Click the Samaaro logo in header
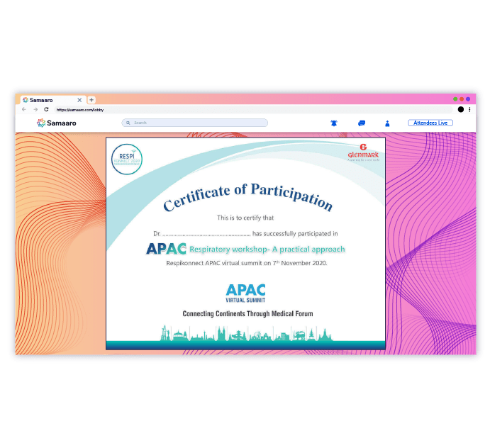Image resolution: width=490 pixels, height=448 pixels. pyautogui.click(x=57, y=123)
